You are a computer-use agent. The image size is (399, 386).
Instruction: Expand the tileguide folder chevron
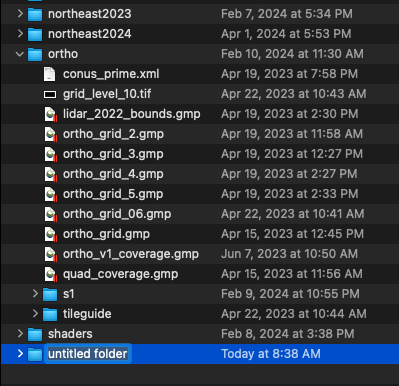(35, 314)
